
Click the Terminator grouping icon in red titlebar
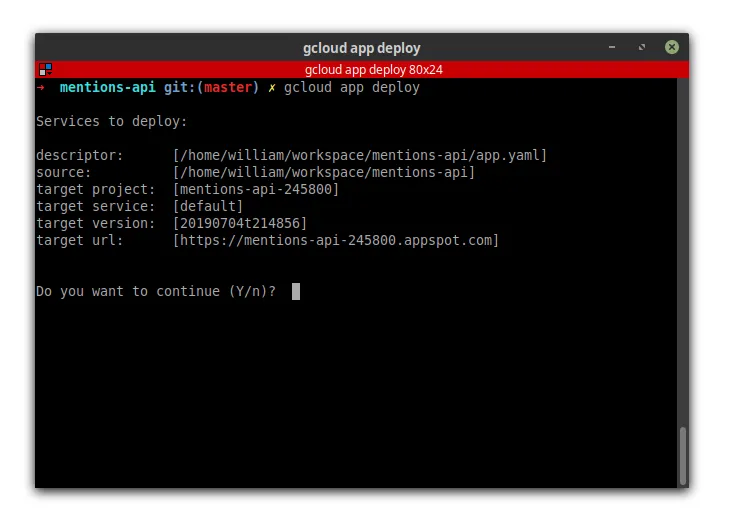click(44, 69)
